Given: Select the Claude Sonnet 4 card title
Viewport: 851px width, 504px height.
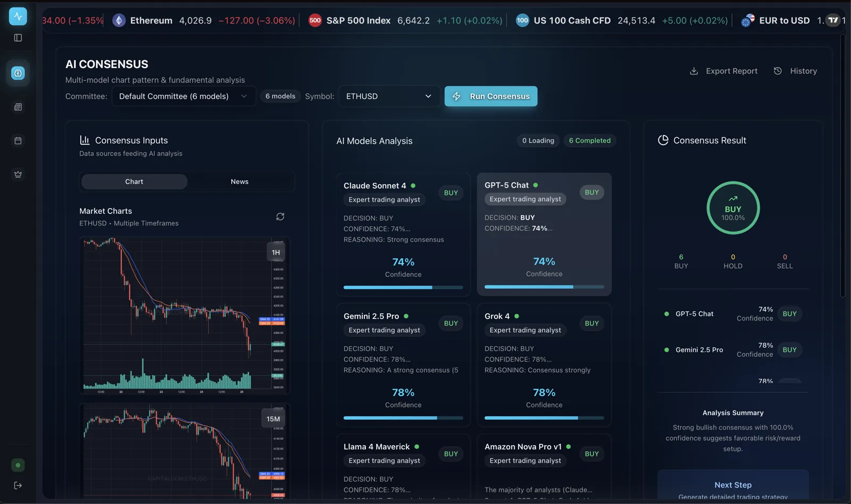Looking at the screenshot, I should click(375, 186).
